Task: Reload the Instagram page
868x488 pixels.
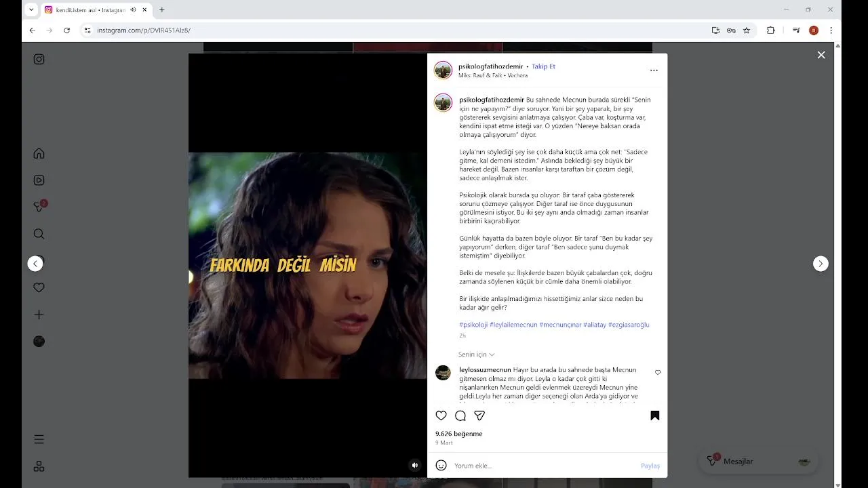Action: click(x=66, y=30)
